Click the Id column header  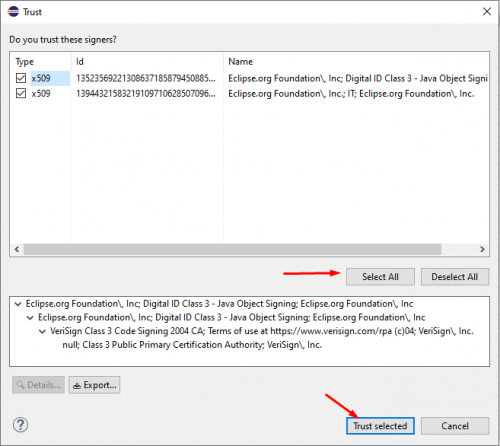point(80,62)
